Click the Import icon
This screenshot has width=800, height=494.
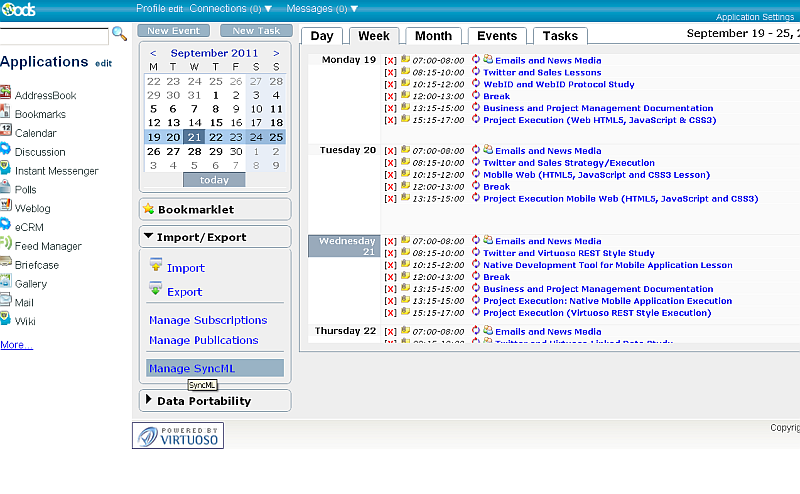[156, 266]
